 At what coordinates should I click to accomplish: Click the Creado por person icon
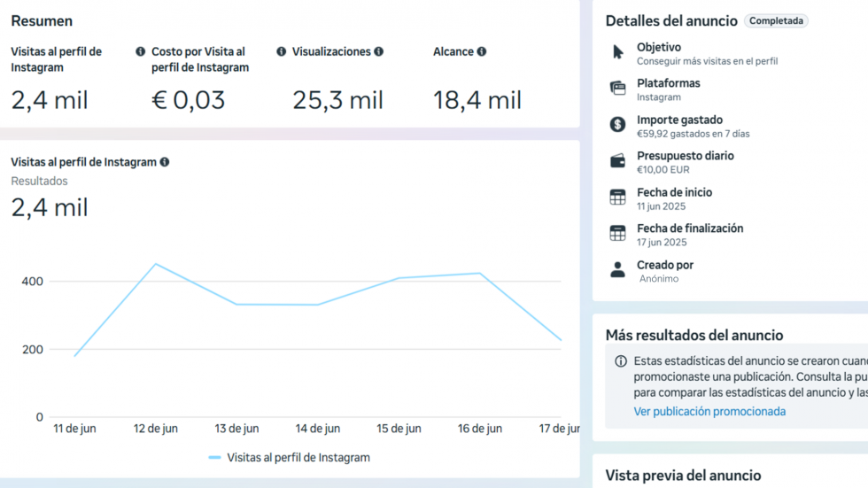click(618, 269)
